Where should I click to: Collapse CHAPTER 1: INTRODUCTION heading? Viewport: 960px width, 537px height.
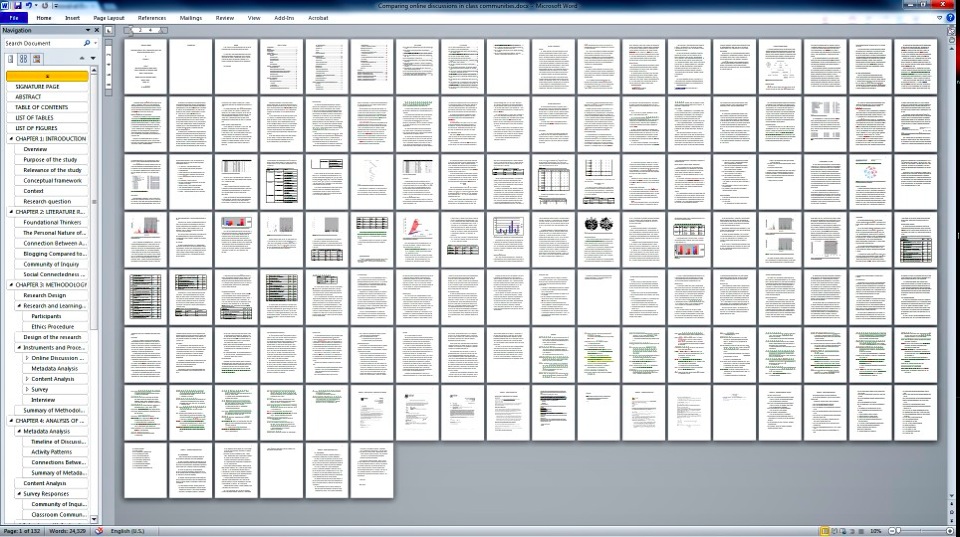[11, 139]
